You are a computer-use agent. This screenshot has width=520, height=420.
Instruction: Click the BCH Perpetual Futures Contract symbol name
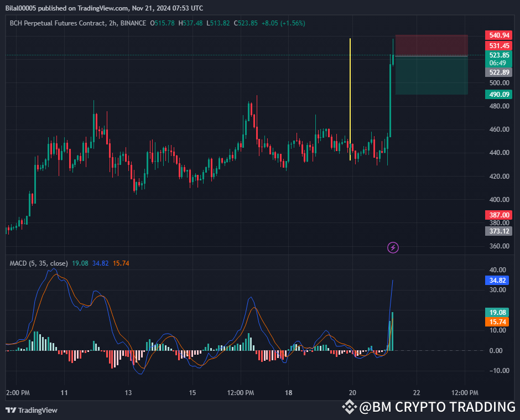click(58, 24)
